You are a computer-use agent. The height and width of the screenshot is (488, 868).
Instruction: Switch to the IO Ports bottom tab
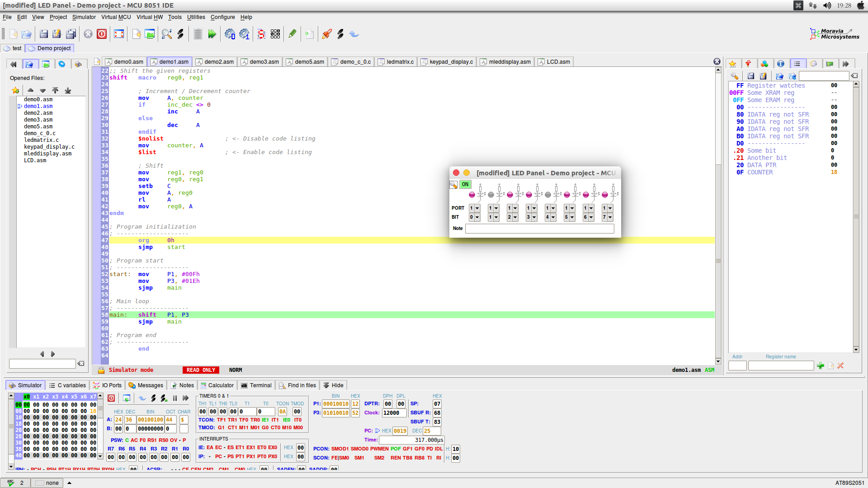tap(108, 385)
